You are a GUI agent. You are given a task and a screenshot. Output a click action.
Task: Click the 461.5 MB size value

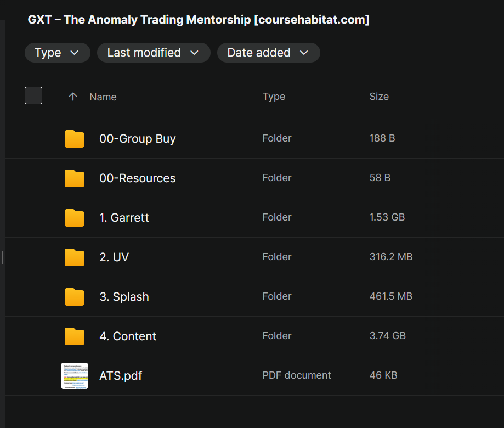(391, 296)
